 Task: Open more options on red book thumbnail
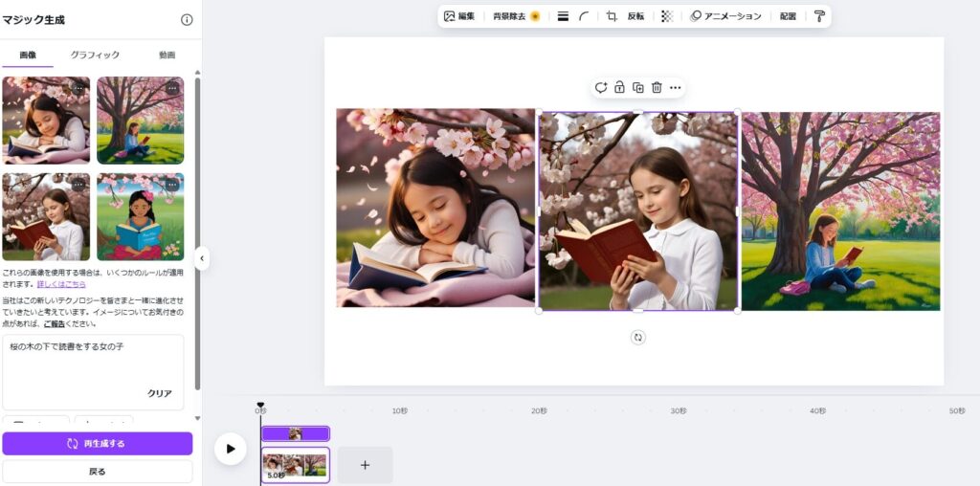tap(78, 185)
